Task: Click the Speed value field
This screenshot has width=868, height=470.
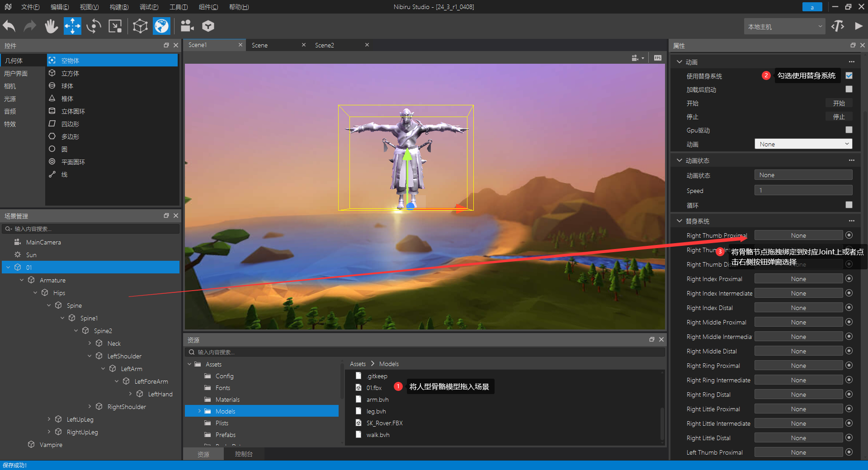Action: pos(803,191)
